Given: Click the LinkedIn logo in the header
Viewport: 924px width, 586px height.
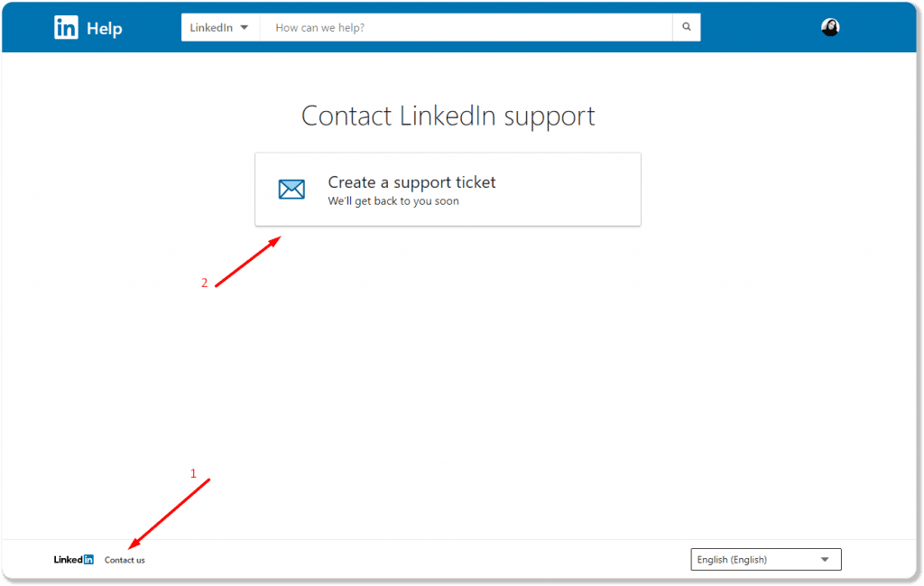Looking at the screenshot, I should point(65,27).
